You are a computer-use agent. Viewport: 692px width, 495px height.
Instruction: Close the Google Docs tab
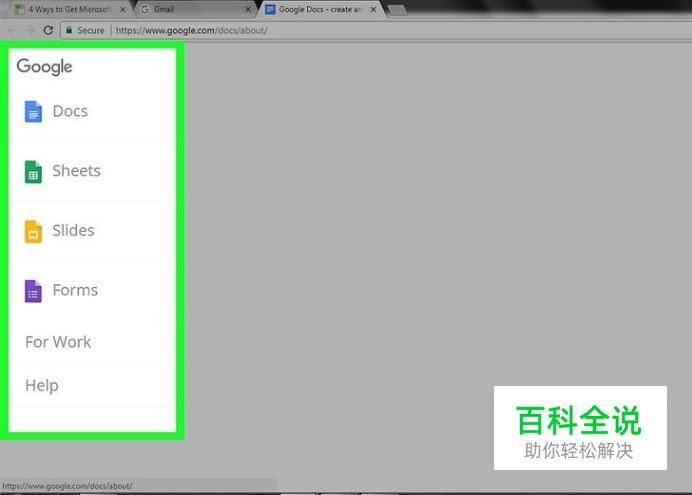click(x=373, y=9)
